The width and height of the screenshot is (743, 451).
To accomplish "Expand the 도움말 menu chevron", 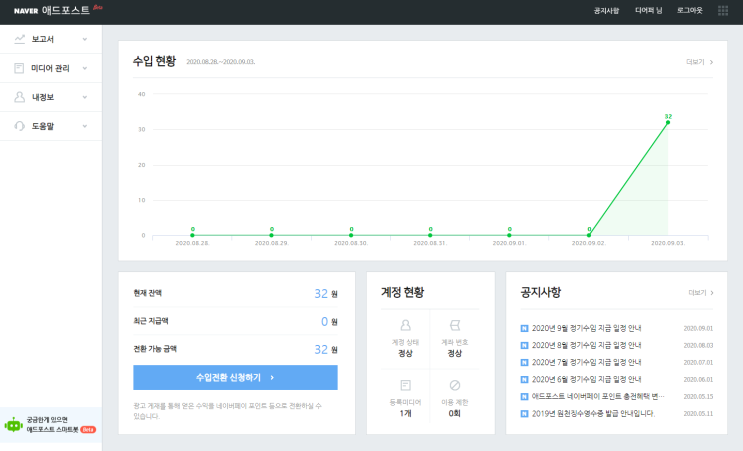I will click(x=85, y=126).
